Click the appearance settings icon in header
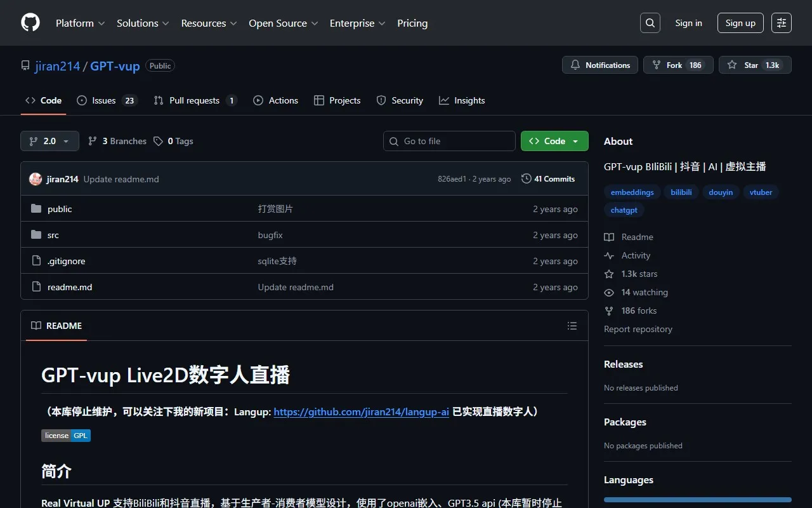Screen dimensions: 812x508 tap(782, 23)
